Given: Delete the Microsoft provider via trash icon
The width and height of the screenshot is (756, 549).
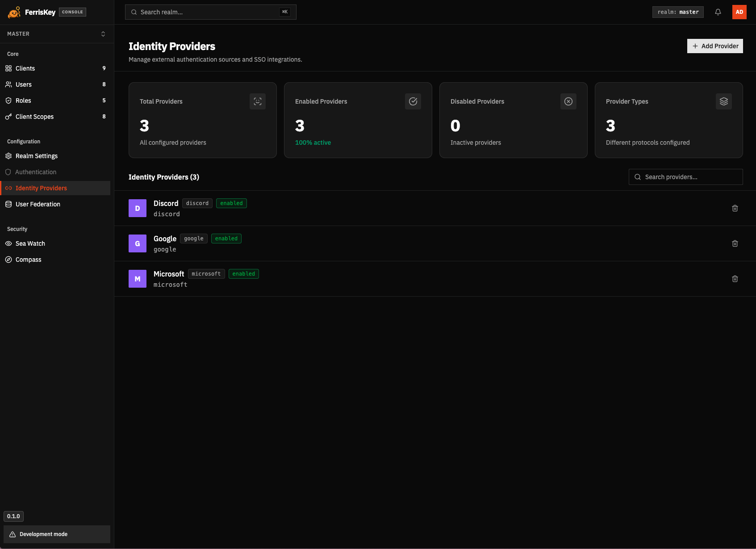Looking at the screenshot, I should point(735,278).
